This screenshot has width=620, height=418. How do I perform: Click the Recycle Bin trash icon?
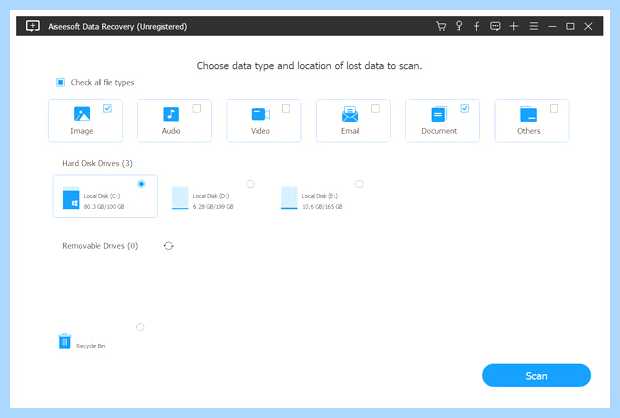65,342
